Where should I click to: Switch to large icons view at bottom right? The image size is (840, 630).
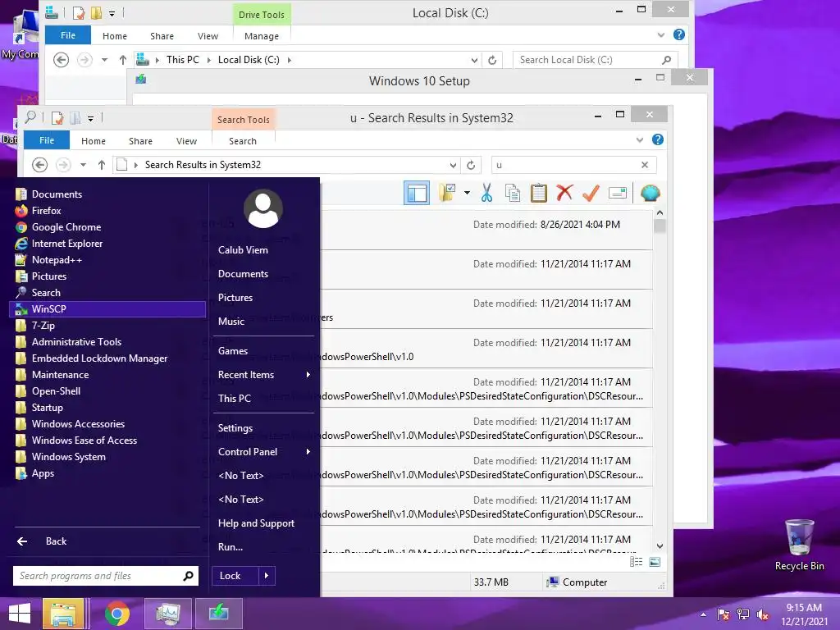[655, 561]
